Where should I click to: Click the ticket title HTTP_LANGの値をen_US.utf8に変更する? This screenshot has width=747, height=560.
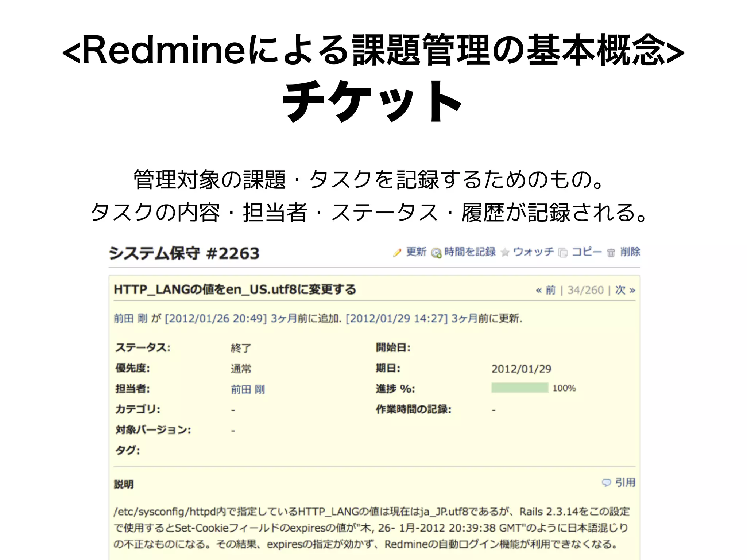click(x=235, y=289)
